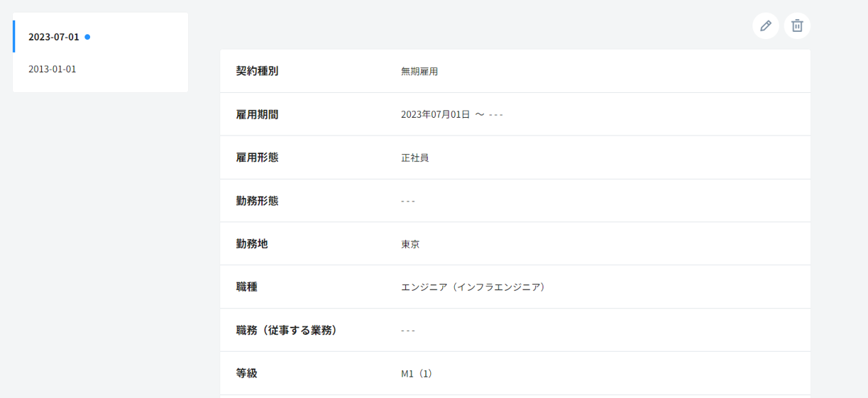The height and width of the screenshot is (398, 868).
Task: Click the 勤務地 row label
Action: (252, 244)
